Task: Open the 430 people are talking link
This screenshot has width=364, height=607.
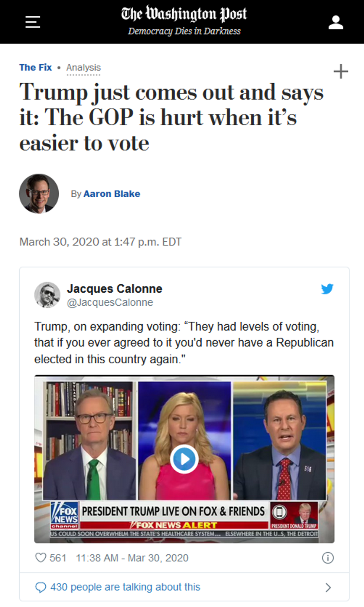Action: point(126,587)
